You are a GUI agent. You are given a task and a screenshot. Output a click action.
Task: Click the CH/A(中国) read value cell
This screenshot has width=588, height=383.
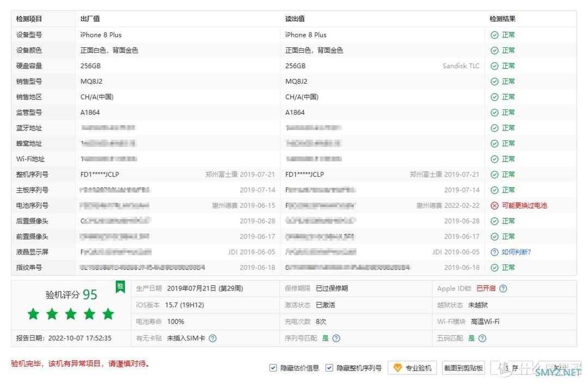[x=302, y=97]
